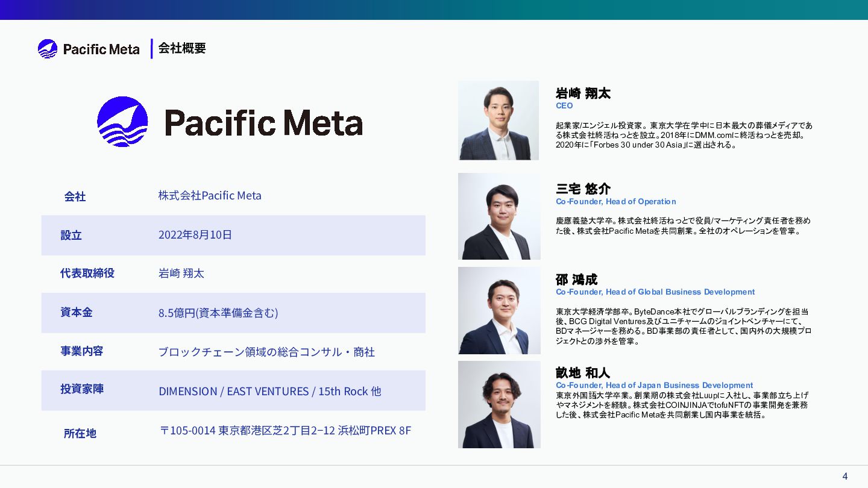
Task: Click the 所在地 row label
Action: (x=80, y=433)
